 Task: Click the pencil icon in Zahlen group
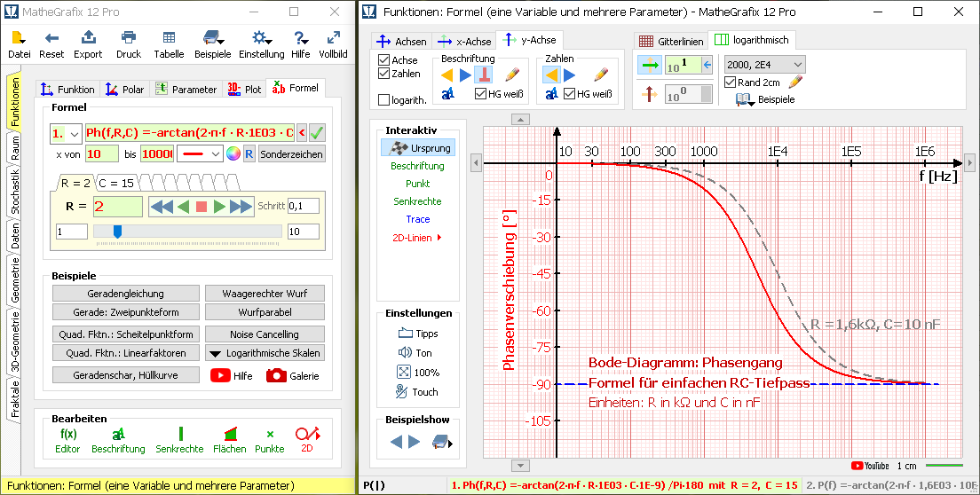click(601, 75)
